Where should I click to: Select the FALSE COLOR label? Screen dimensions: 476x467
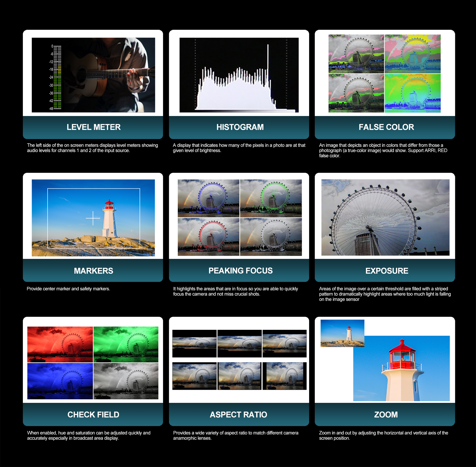click(x=386, y=127)
